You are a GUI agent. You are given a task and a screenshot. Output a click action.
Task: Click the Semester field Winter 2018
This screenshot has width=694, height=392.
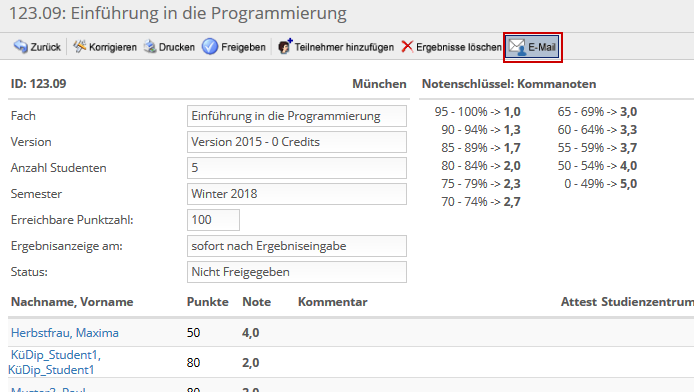pyautogui.click(x=297, y=194)
